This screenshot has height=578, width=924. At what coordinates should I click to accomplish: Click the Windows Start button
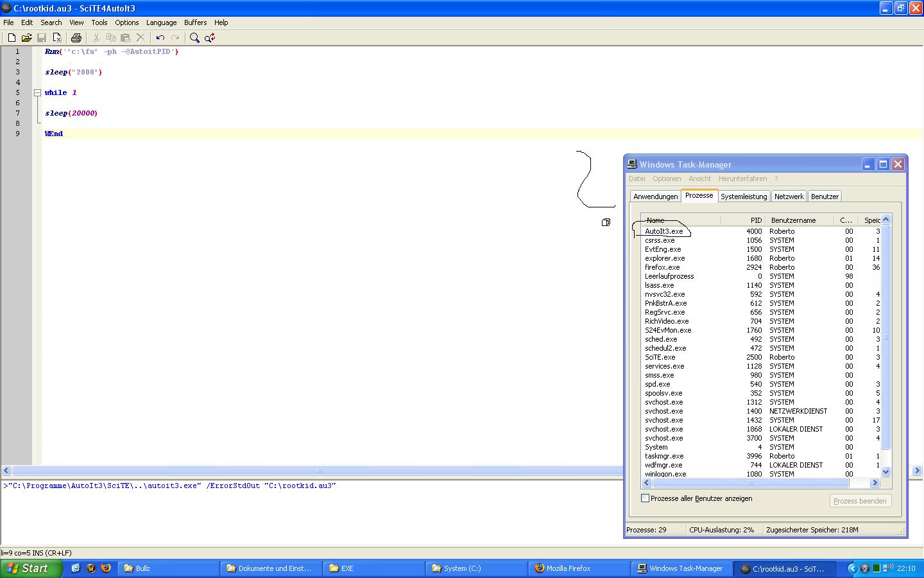pos(31,568)
